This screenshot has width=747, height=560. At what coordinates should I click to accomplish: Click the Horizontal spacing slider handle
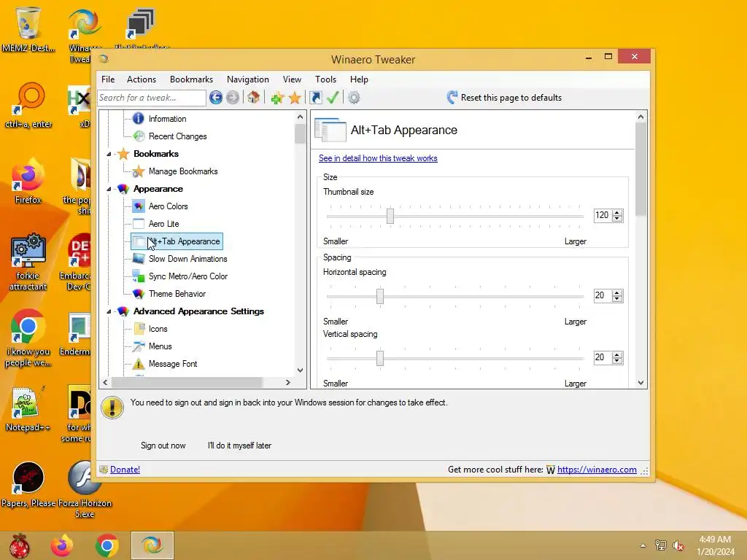[x=379, y=296]
